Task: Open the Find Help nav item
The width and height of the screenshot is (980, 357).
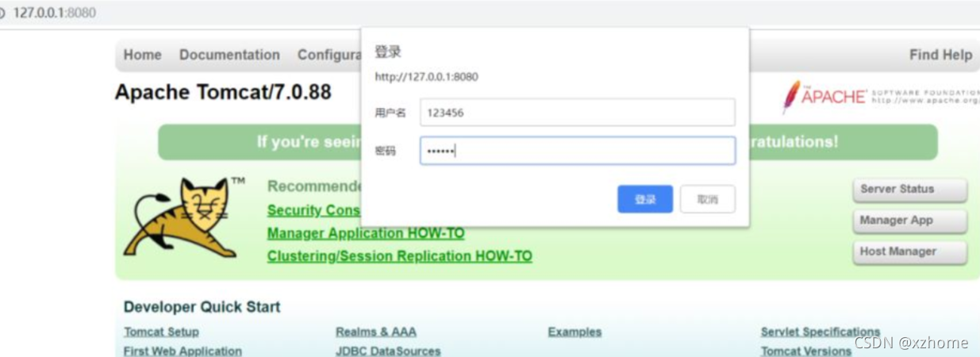Action: [940, 55]
